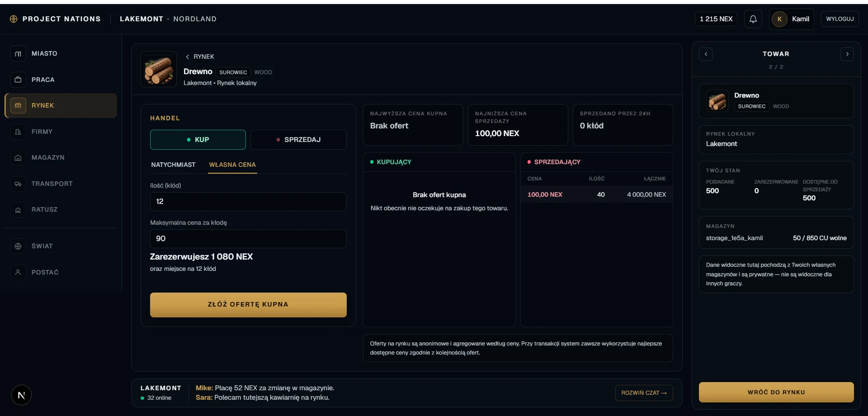Image resolution: width=868 pixels, height=416 pixels.
Task: Click Złóż ofertę kupna button
Action: point(248,305)
